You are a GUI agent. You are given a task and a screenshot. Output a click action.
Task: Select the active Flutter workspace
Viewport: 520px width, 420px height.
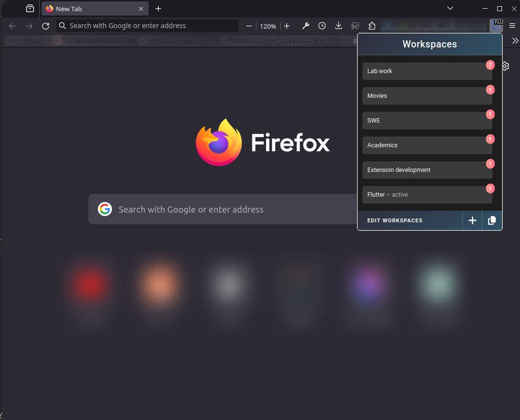click(427, 195)
